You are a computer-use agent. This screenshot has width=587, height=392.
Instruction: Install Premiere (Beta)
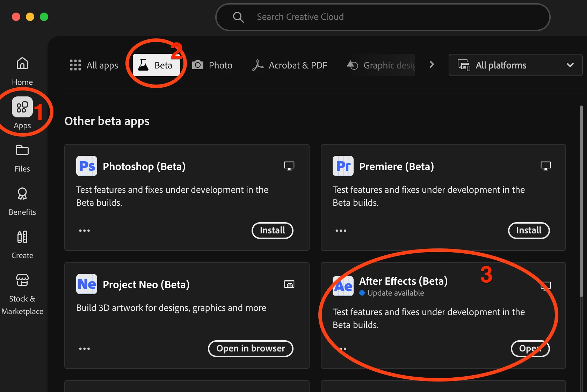[x=529, y=231]
